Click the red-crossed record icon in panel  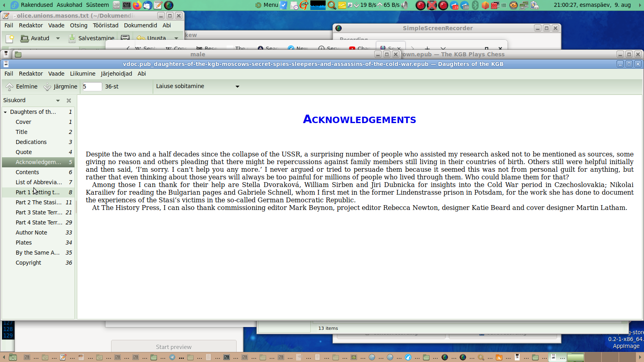coord(431,5)
